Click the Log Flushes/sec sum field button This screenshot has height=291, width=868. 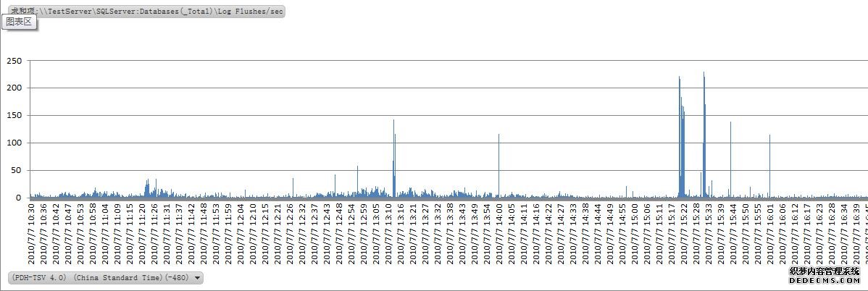click(145, 12)
